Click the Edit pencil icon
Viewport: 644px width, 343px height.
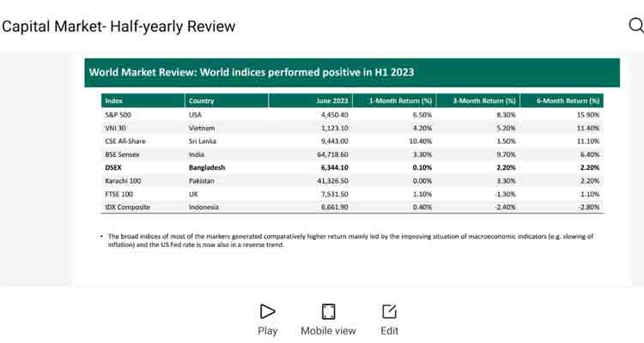[x=389, y=311]
